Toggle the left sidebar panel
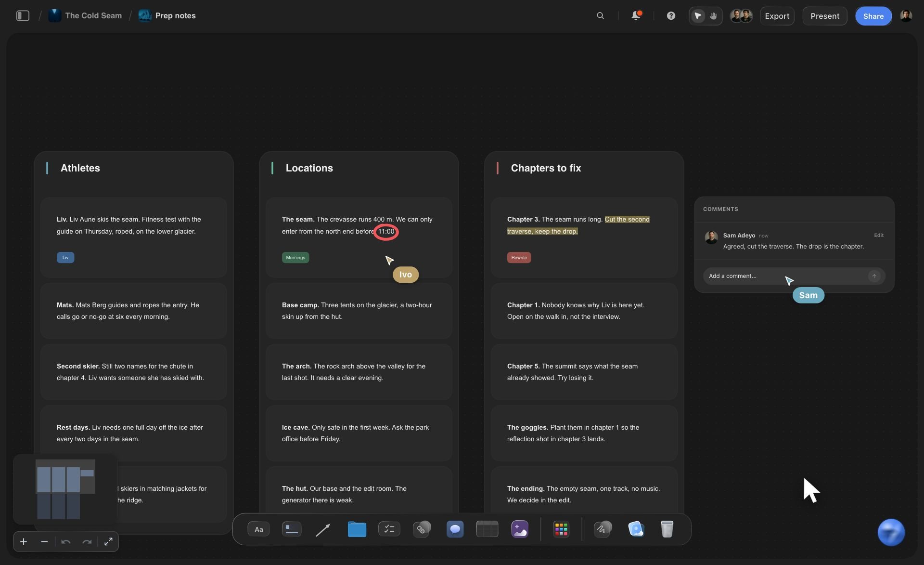924x565 pixels. 23,16
